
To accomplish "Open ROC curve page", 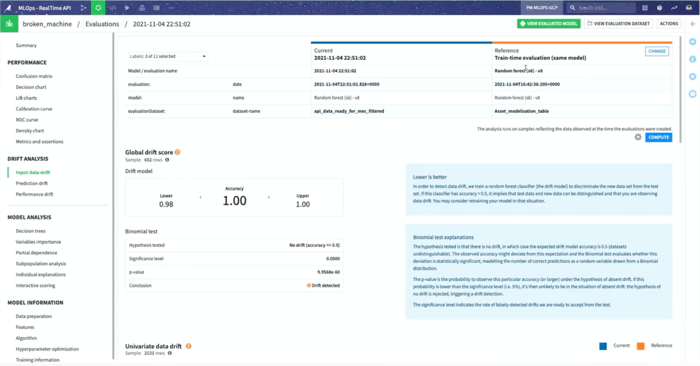I will point(27,120).
